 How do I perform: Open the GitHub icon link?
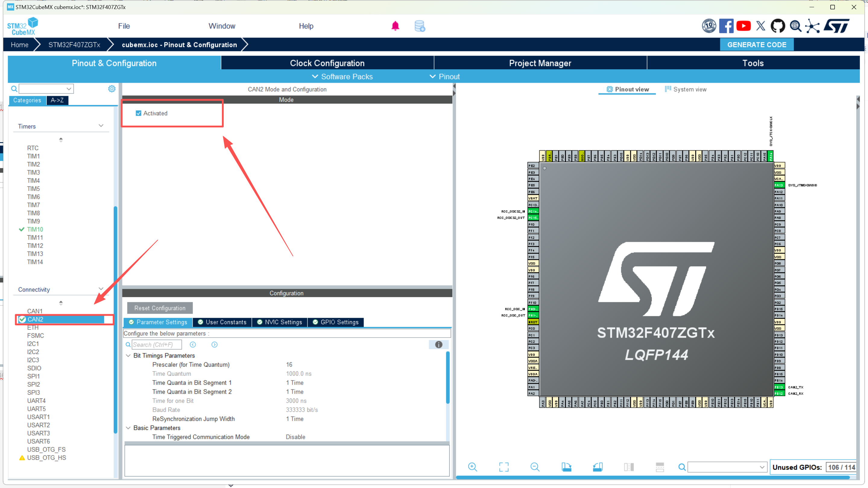coord(778,26)
